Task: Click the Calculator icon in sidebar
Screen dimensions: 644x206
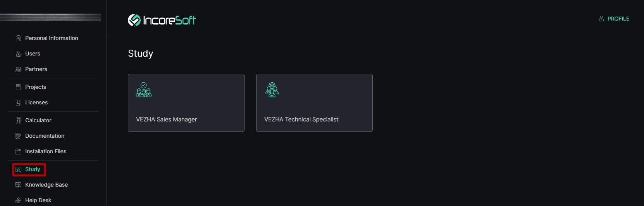Action: coord(18,120)
